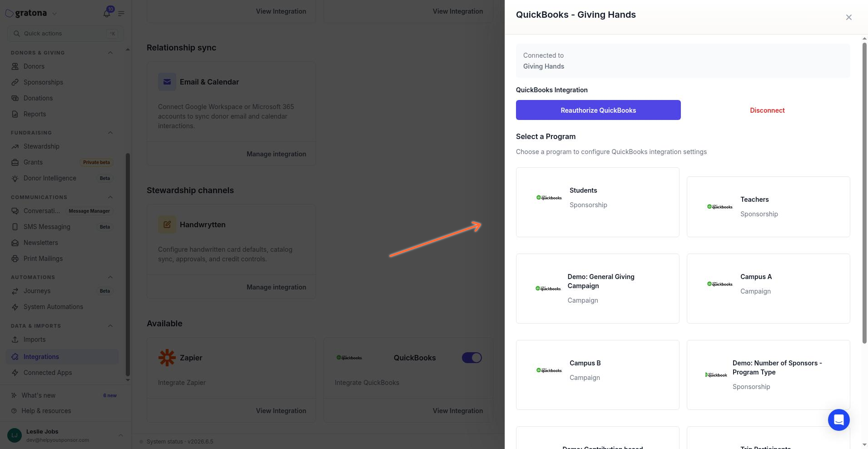The image size is (868, 449).
Task: Click the System Automations bolt icon
Action: [x=15, y=307]
